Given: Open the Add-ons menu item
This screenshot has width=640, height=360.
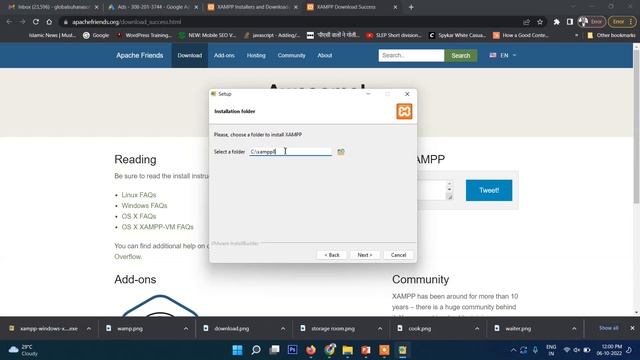Looking at the screenshot, I should click(224, 56).
